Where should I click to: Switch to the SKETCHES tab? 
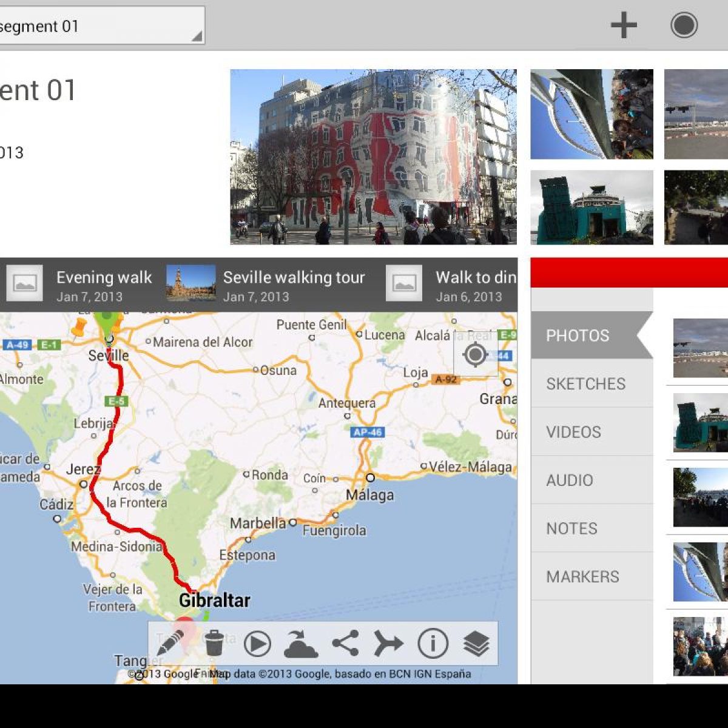pos(585,383)
